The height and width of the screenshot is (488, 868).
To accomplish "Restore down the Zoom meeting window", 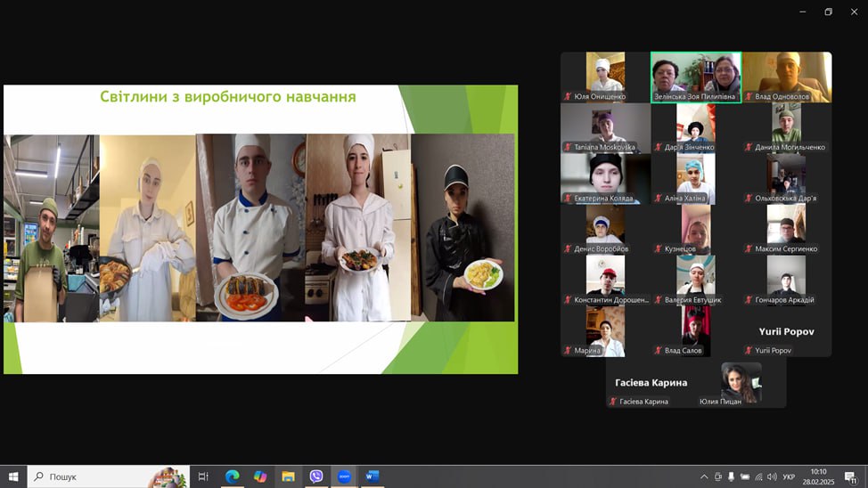I will click(x=828, y=12).
